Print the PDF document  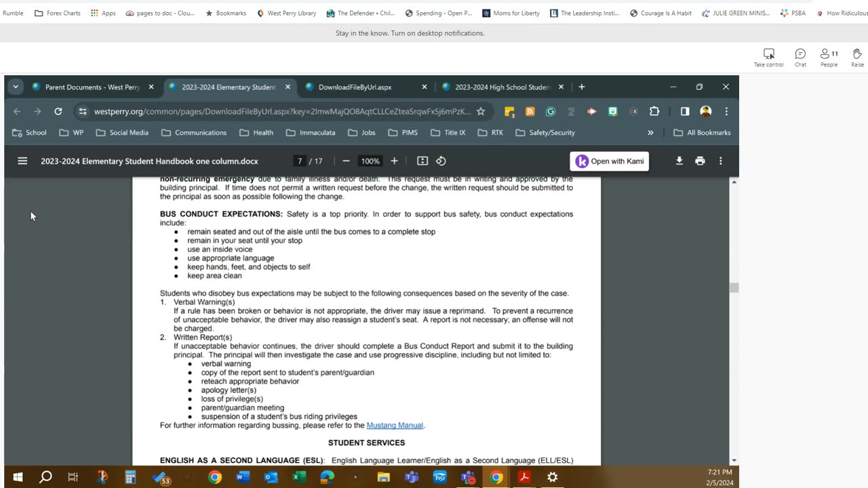click(x=700, y=161)
